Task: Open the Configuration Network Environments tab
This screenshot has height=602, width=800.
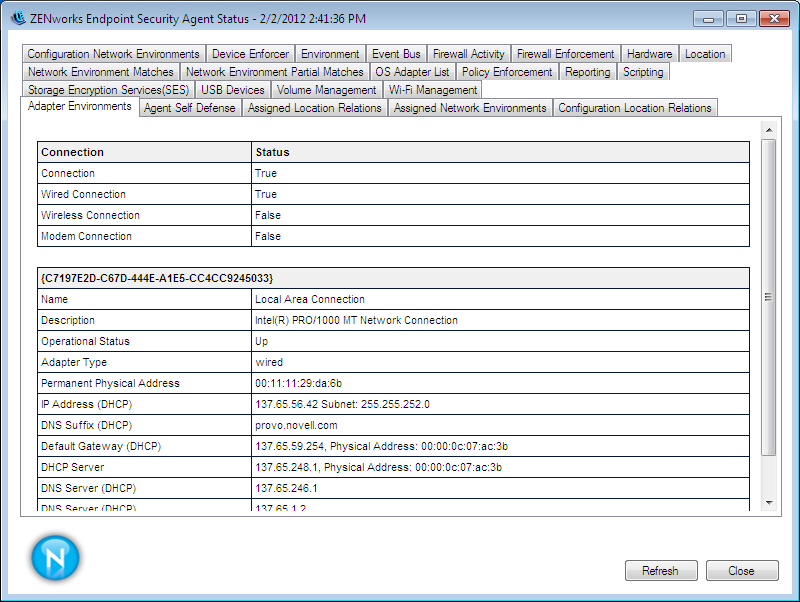Action: [x=113, y=54]
